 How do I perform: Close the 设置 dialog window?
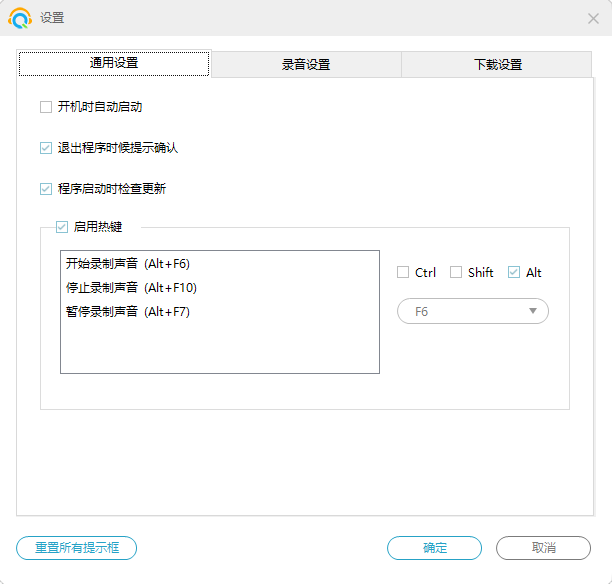(x=593, y=18)
